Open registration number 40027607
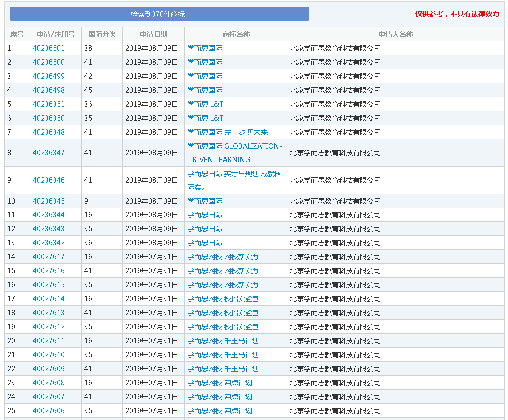 pyautogui.click(x=48, y=397)
